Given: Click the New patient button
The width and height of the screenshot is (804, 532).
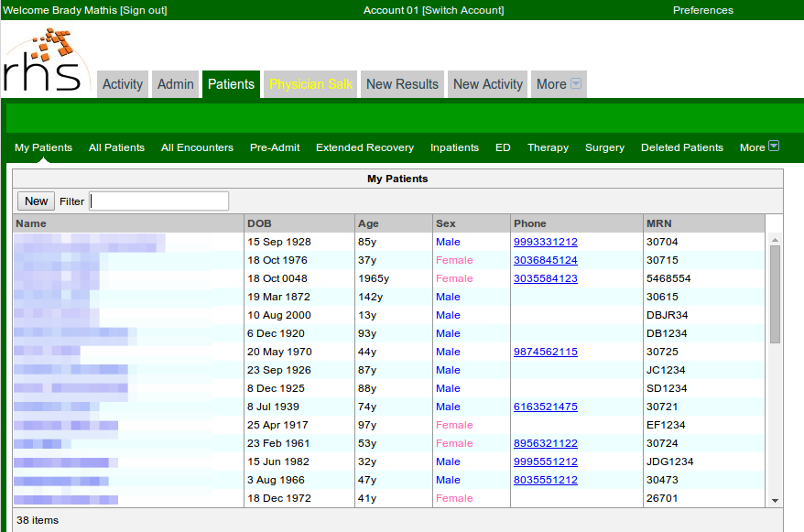Looking at the screenshot, I should (x=35, y=201).
